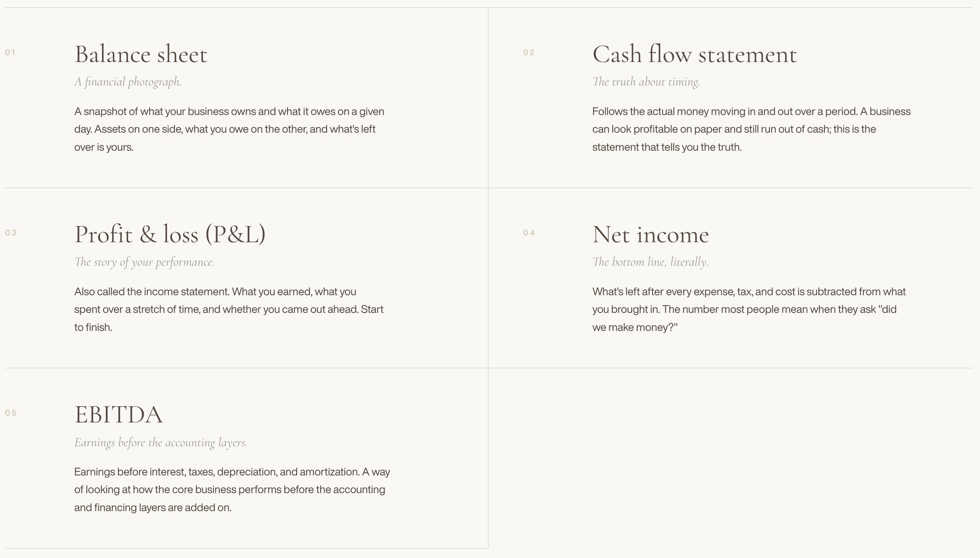Click the Balance sheet heading
The height and width of the screenshot is (558, 980).
(x=141, y=54)
